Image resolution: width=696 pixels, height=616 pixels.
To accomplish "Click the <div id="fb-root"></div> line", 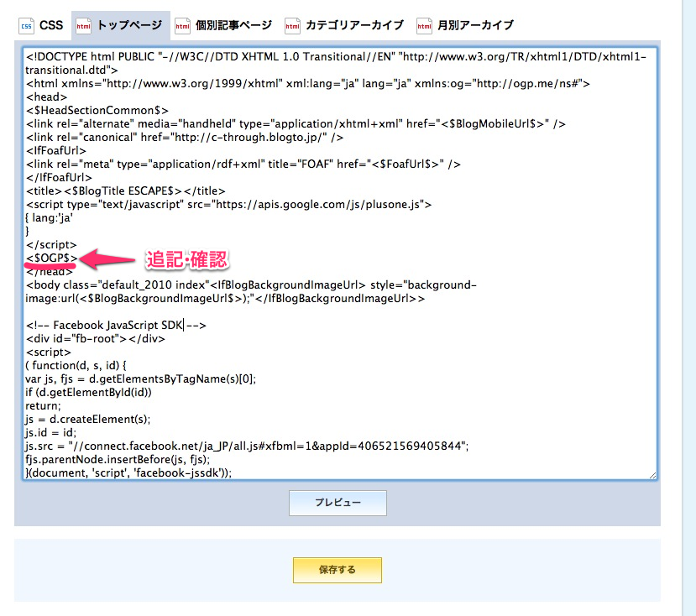I will coord(95,338).
